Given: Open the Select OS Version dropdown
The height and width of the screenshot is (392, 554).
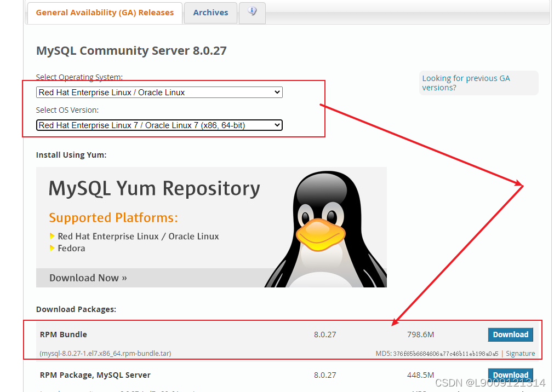Looking at the screenshot, I should (x=159, y=125).
